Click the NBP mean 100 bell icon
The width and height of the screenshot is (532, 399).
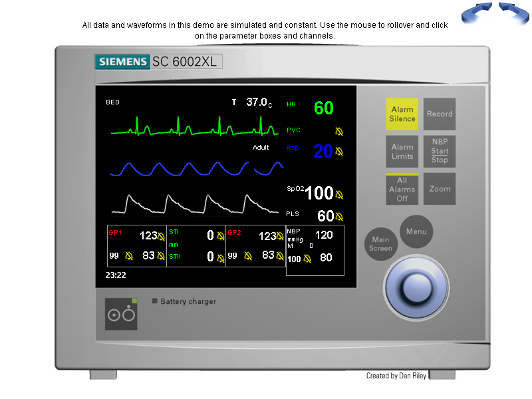[307, 259]
